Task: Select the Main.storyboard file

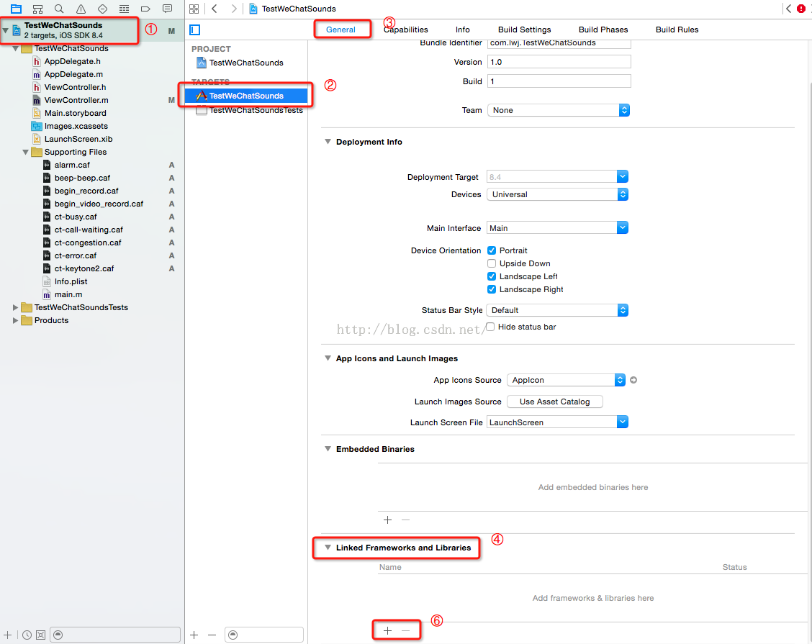Action: coord(75,114)
